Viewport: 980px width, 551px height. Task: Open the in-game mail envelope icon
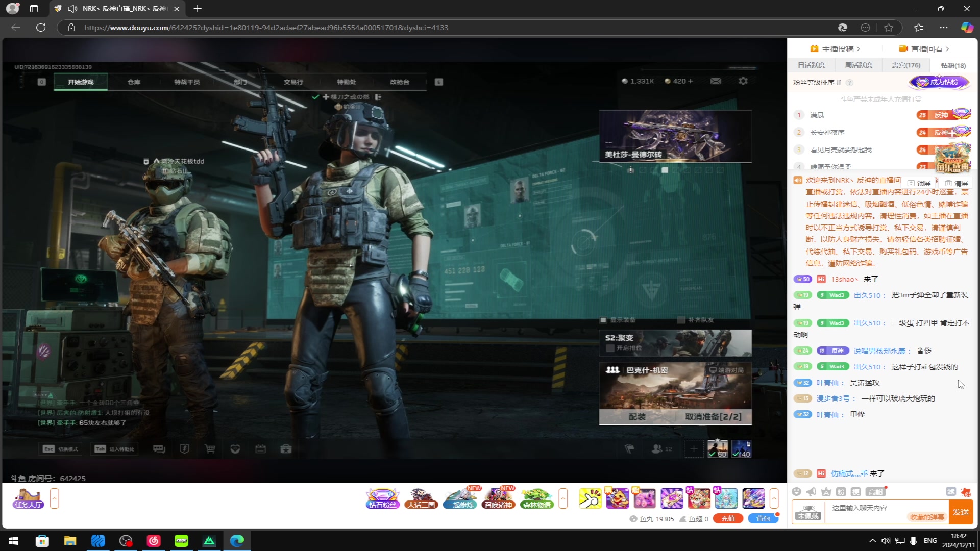click(716, 81)
